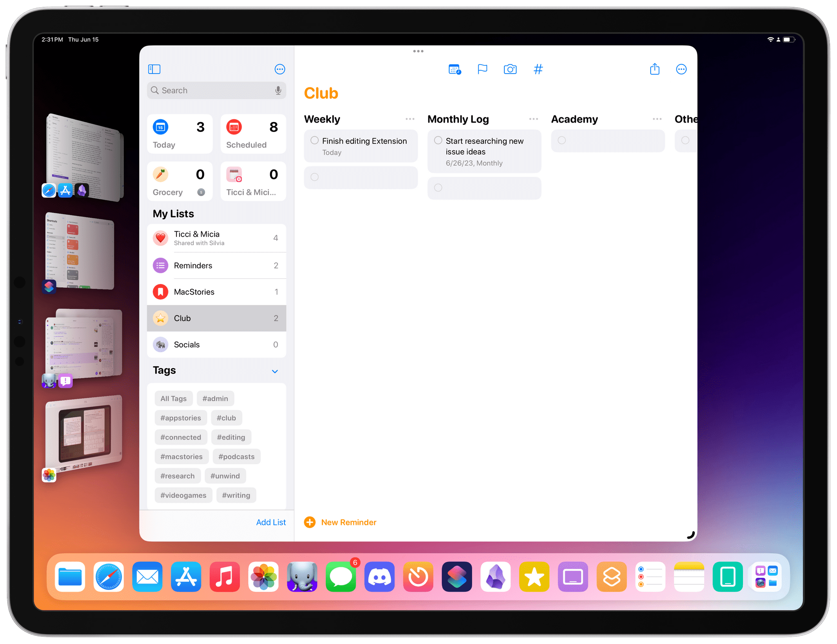Click the calendar/date view icon

pos(454,69)
